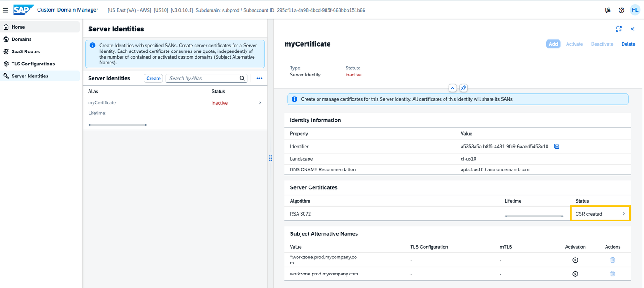Close the myCertificate detail panel
This screenshot has width=644, height=288.
(x=632, y=29)
